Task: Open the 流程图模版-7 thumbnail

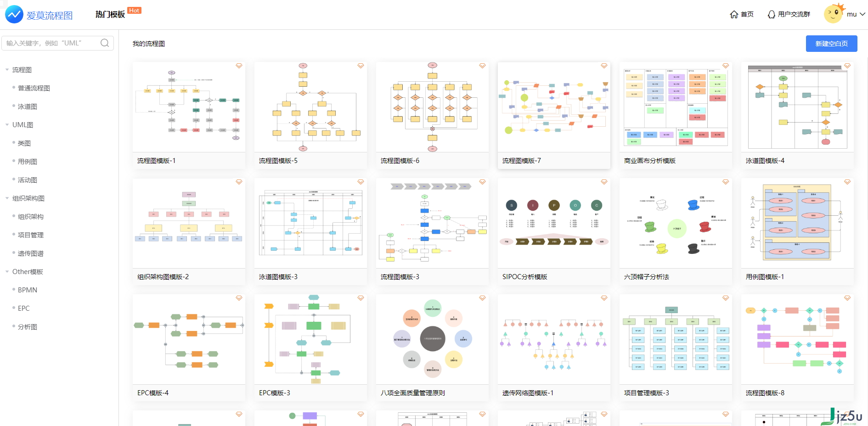Action: click(x=554, y=107)
